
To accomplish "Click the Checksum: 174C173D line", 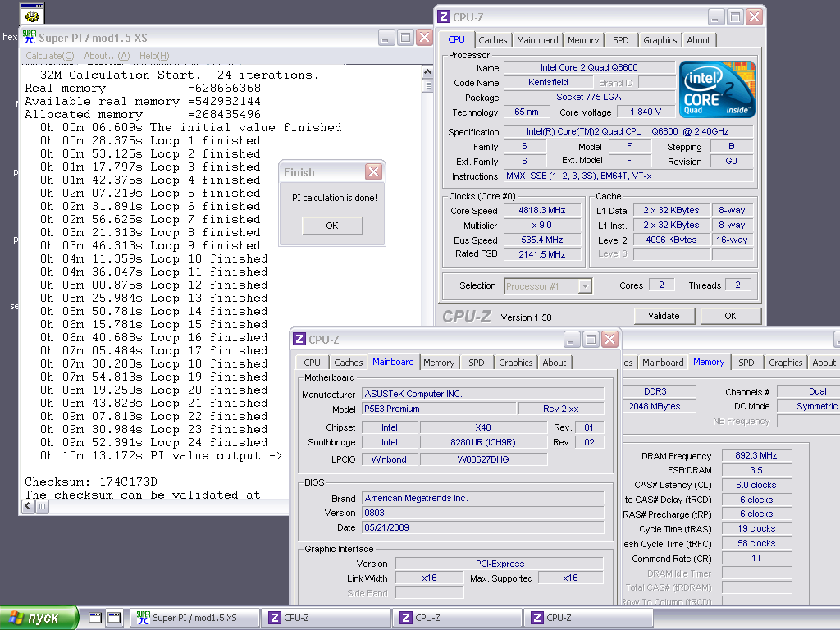I will 91,482.
